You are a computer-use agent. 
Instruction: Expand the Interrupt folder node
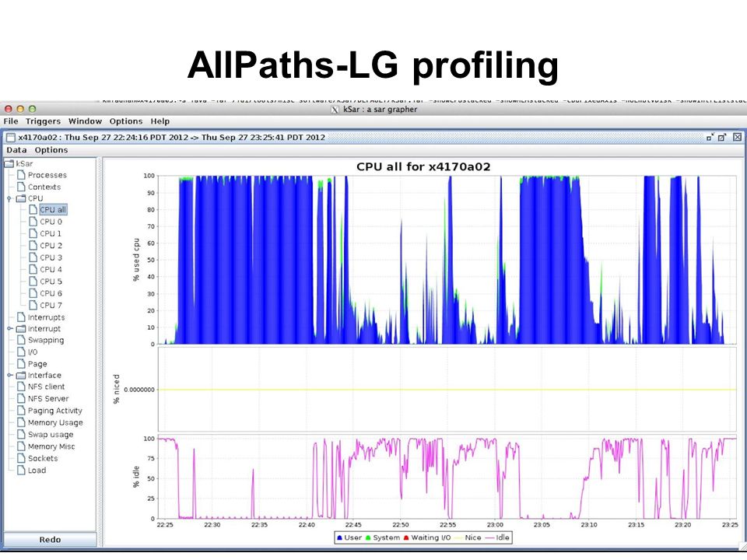(x=9, y=328)
